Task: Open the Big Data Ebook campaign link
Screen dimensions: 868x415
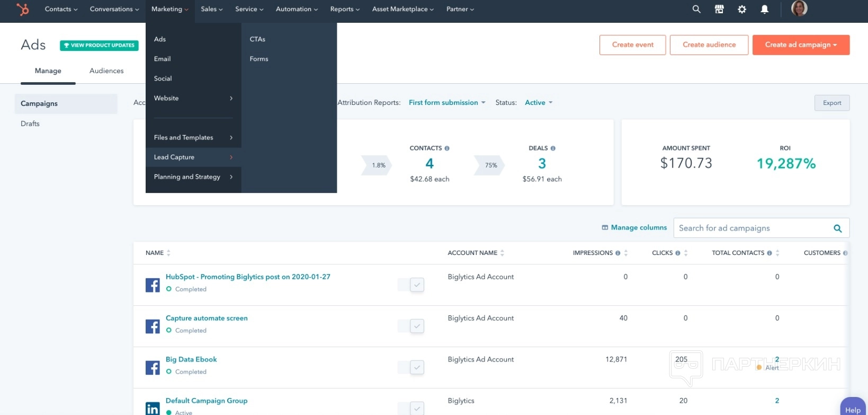Action: pyautogui.click(x=191, y=359)
